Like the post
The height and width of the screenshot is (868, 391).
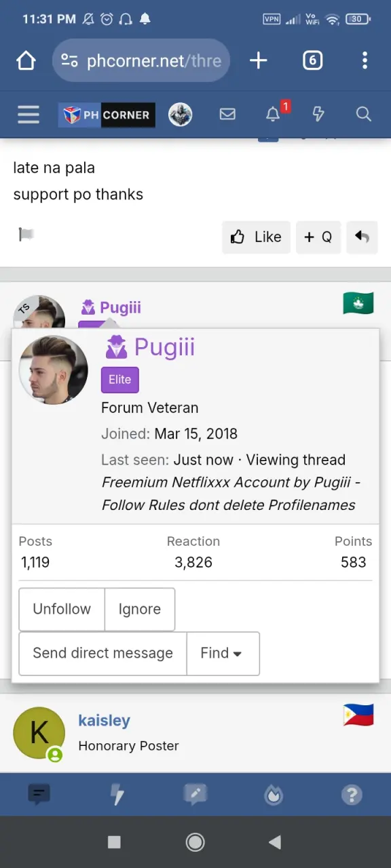click(x=256, y=237)
